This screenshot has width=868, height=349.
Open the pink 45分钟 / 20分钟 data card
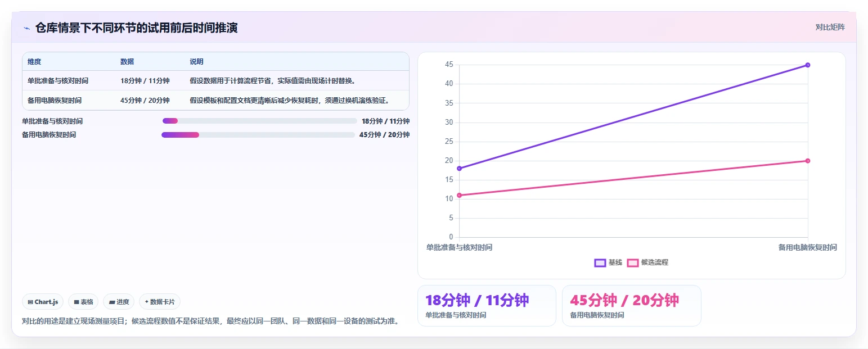[x=632, y=306]
